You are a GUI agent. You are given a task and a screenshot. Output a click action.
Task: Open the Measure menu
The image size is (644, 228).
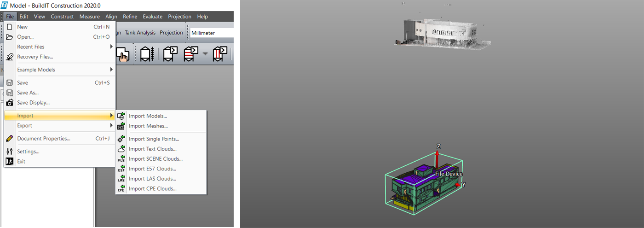tap(89, 17)
